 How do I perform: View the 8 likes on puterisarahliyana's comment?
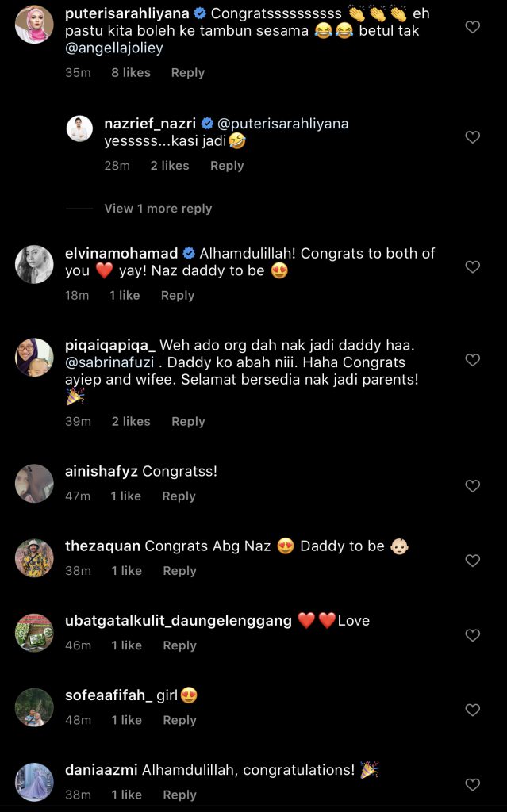pos(131,73)
